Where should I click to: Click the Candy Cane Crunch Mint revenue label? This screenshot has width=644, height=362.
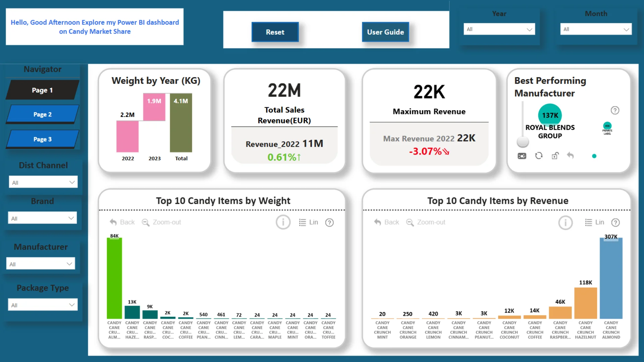(x=382, y=330)
